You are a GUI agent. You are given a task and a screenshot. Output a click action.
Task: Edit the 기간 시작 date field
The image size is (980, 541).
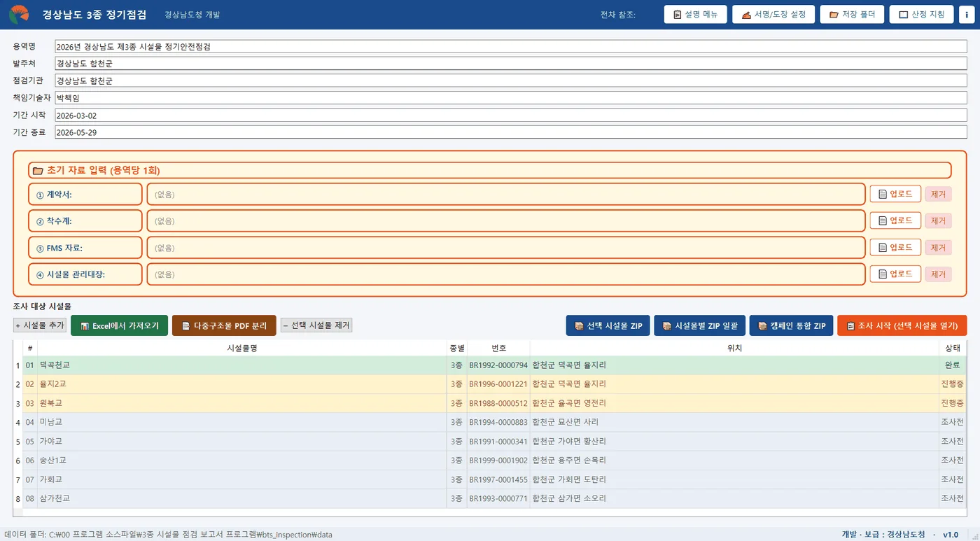pyautogui.click(x=511, y=115)
